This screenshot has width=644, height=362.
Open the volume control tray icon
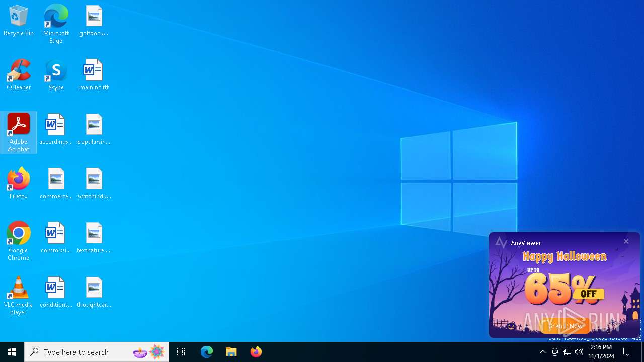[x=579, y=352]
